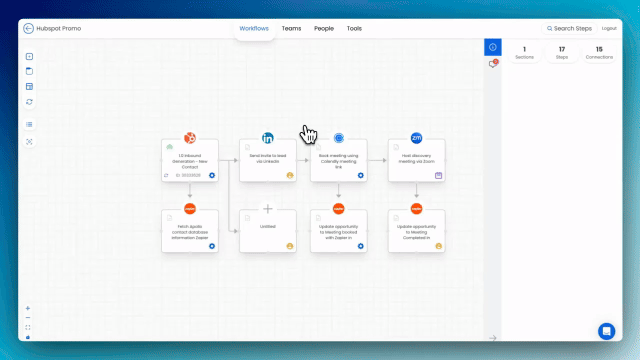Go back using the arrow beside Hubspot Promo

28,29
